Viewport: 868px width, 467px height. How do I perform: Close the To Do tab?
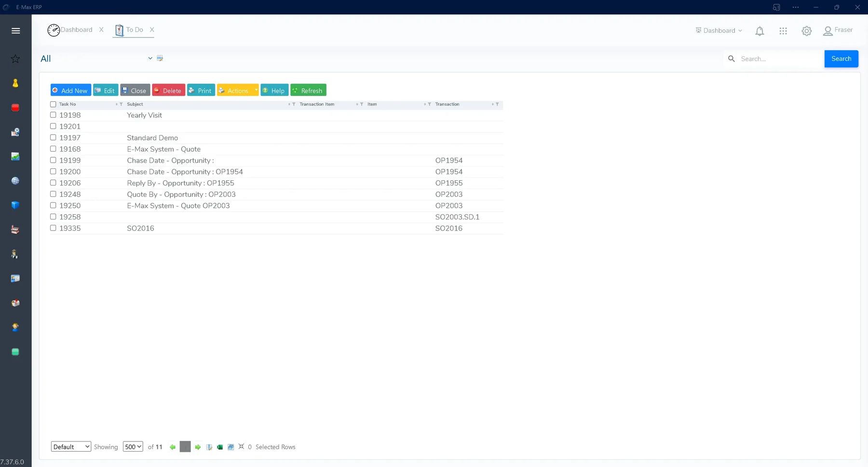[x=152, y=30]
